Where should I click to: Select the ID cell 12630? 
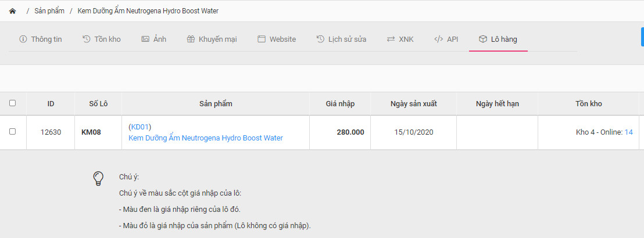pyautogui.click(x=51, y=132)
